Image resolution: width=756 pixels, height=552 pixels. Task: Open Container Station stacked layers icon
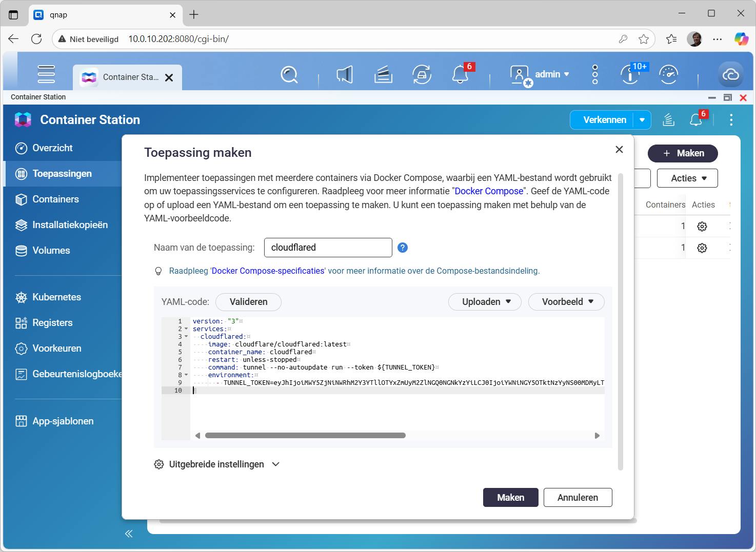pos(668,120)
